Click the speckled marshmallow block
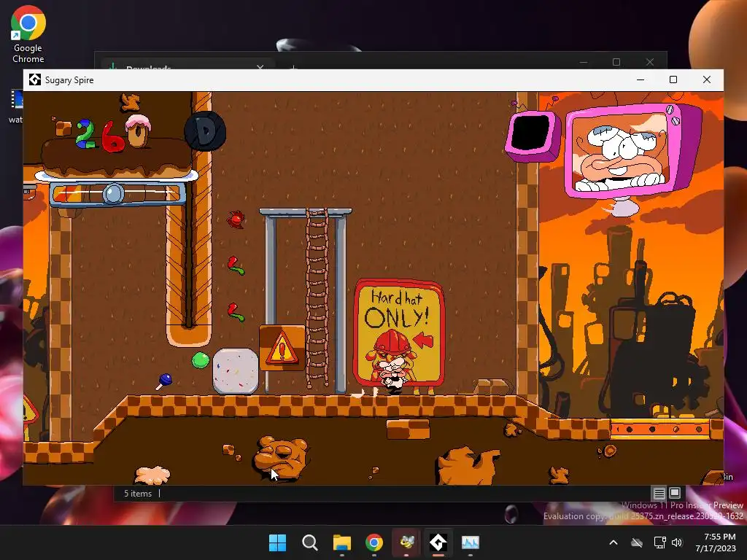Image resolution: width=747 pixels, height=560 pixels. [236, 371]
